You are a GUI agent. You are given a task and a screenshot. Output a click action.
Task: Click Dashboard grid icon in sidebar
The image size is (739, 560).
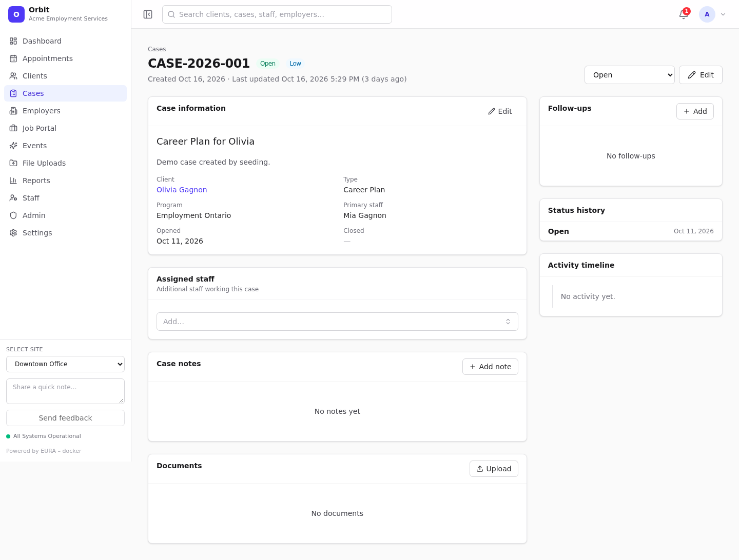coord(13,41)
